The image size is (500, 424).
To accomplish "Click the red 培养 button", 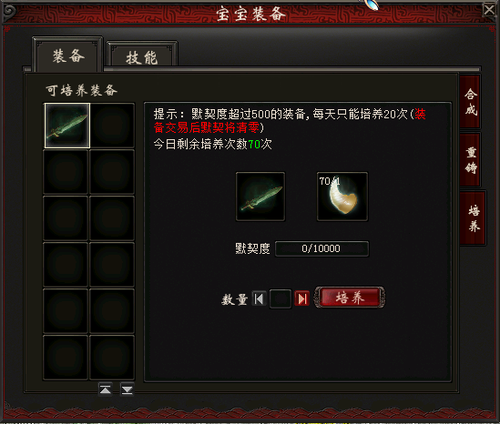I will tap(350, 297).
